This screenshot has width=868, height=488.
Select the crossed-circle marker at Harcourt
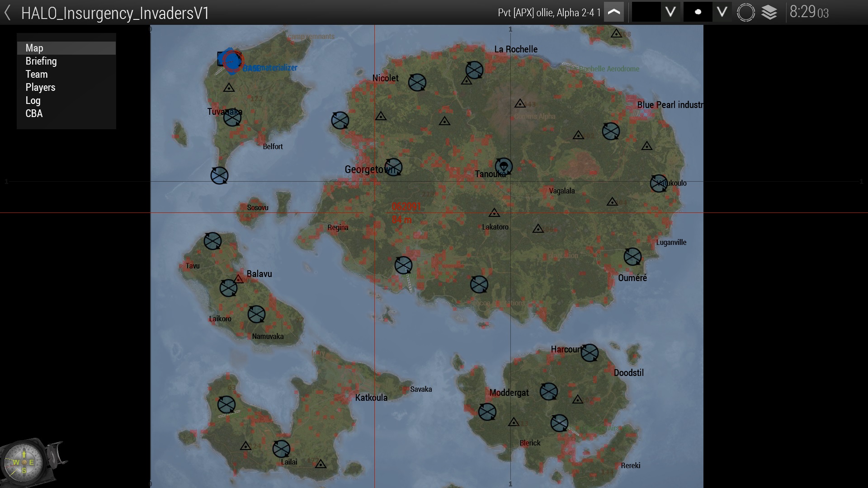590,353
